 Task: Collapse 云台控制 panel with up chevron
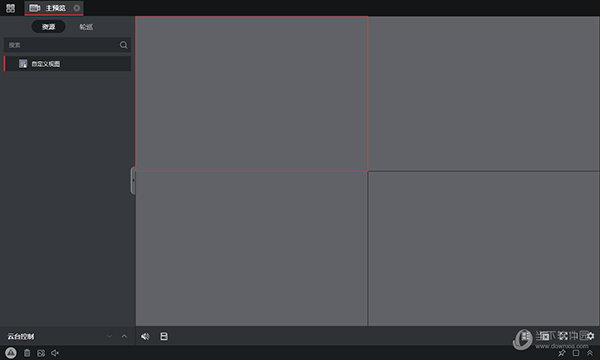coord(124,336)
